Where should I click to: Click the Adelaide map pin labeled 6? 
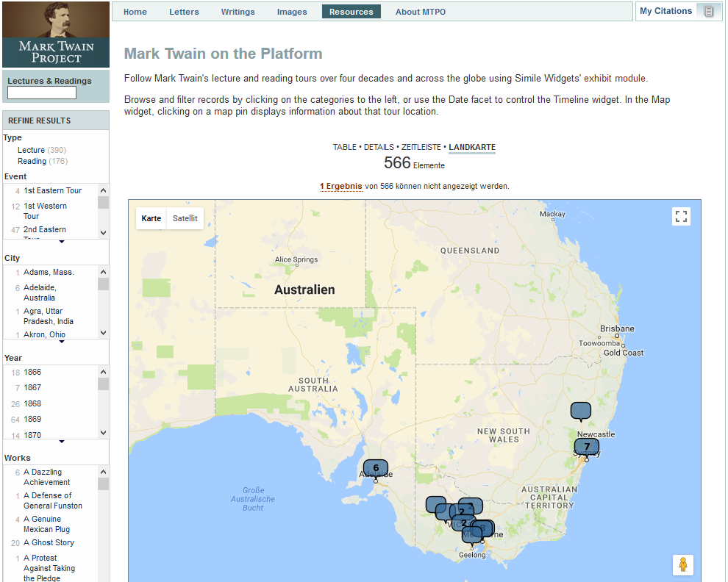[x=376, y=469]
